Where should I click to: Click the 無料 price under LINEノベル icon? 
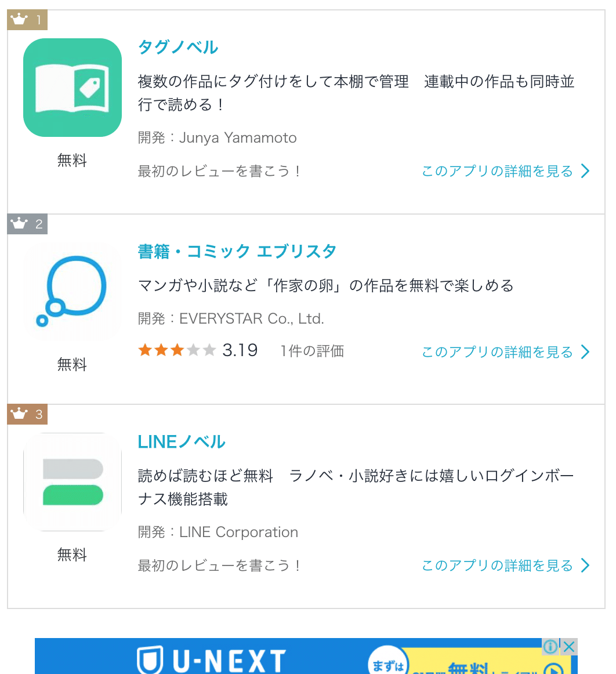point(73,555)
